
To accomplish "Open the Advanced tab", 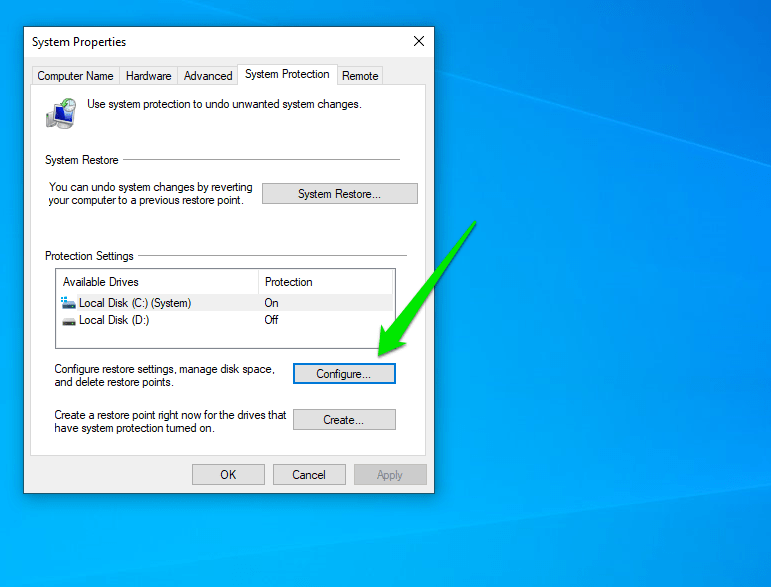I will click(208, 76).
